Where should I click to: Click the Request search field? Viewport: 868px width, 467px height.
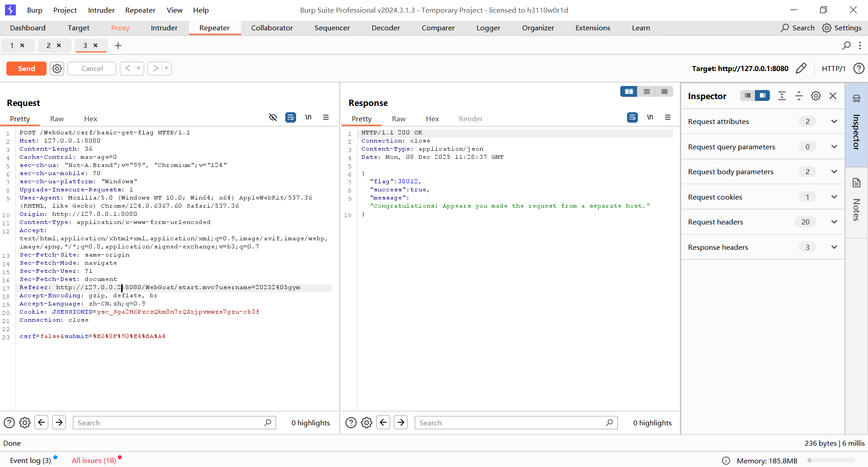(x=175, y=423)
